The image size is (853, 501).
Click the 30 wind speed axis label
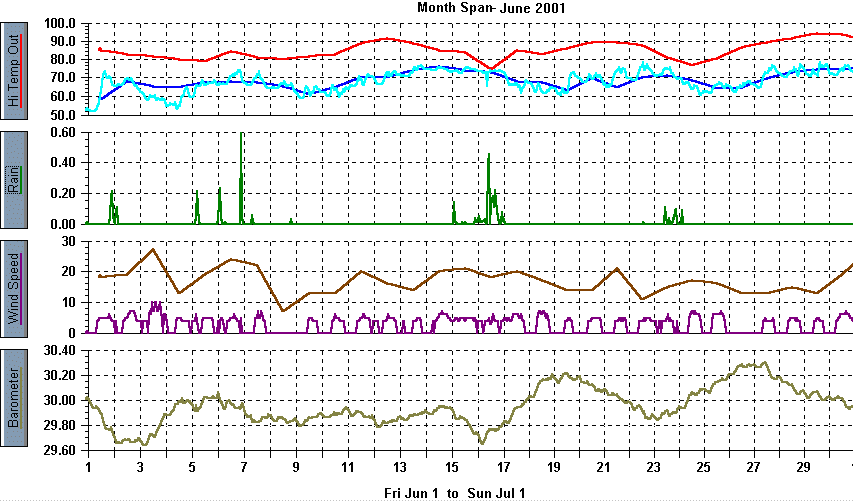click(x=69, y=241)
